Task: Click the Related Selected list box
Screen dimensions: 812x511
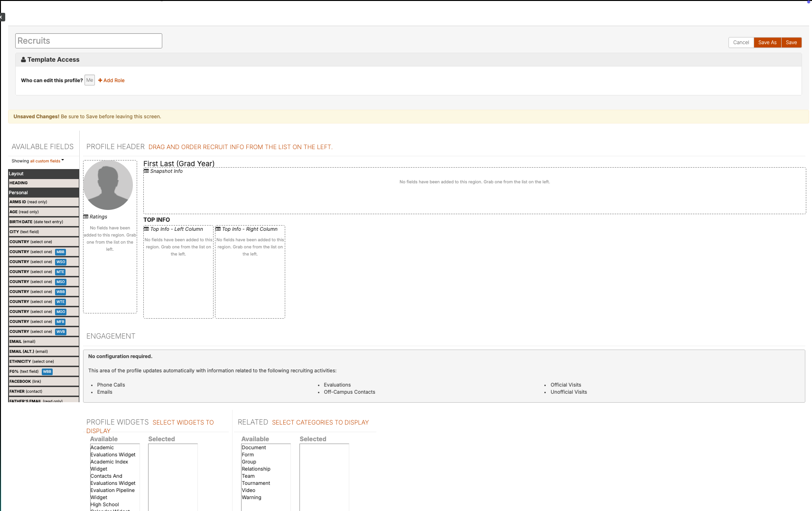Action: coord(324,477)
